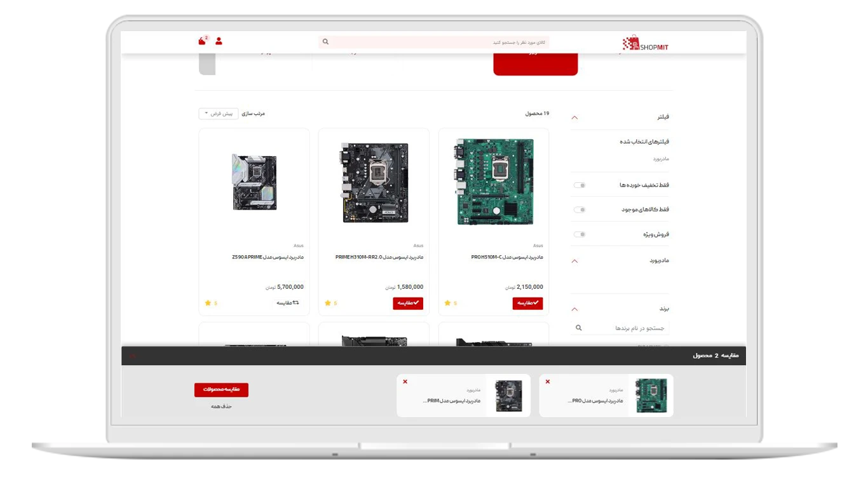Click star rating of PRIME H310M-R R2.0
This screenshot has width=868, height=478.
331,303
